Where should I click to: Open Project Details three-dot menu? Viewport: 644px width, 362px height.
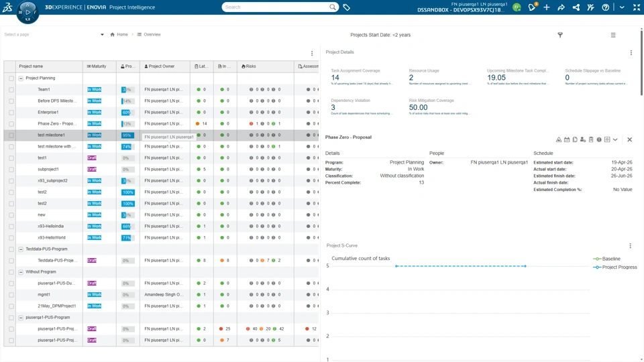631,52
